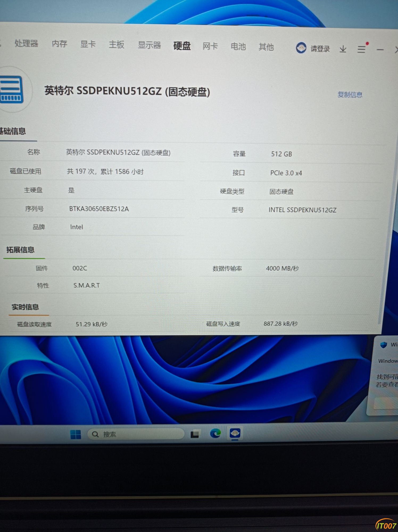Image resolution: width=398 pixels, height=532 pixels.
Task: Switch to the 电池 tab
Action: click(238, 47)
